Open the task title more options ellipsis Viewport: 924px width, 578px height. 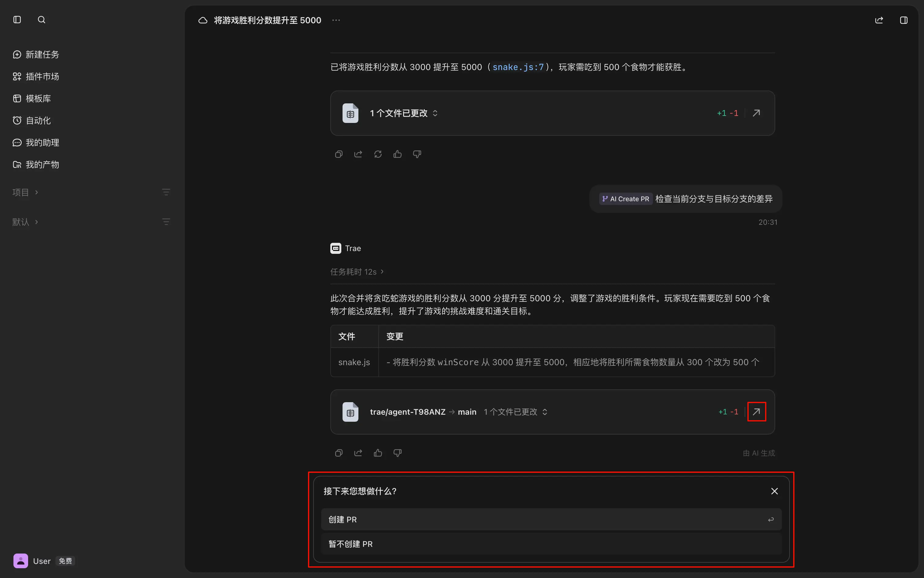coord(336,20)
